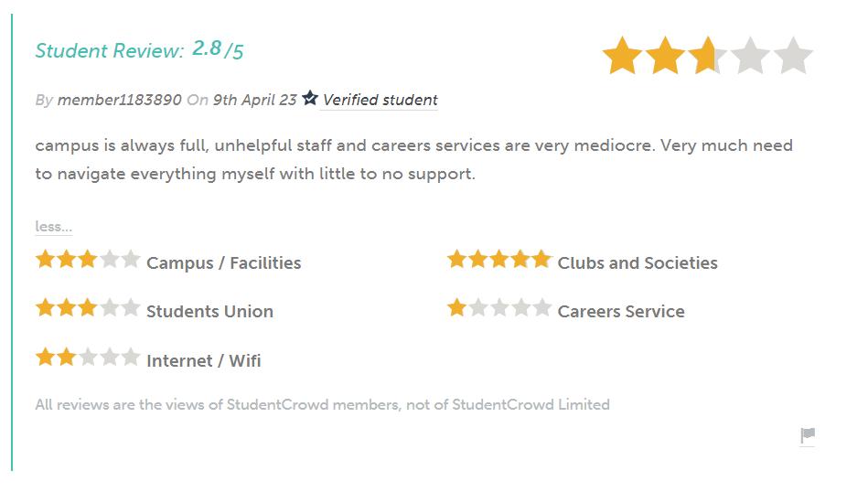868x492 pixels.
Task: Click the half-filled third overall rating star
Action: pos(707,57)
